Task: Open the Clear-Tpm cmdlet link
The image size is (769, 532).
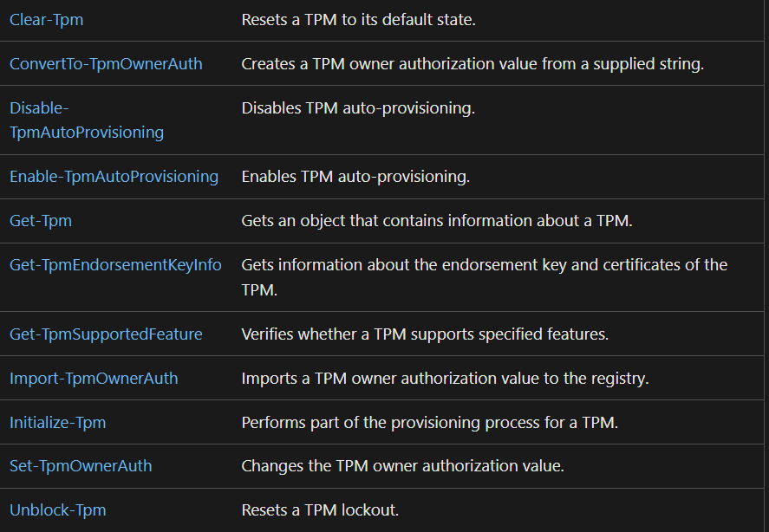Action: click(47, 19)
